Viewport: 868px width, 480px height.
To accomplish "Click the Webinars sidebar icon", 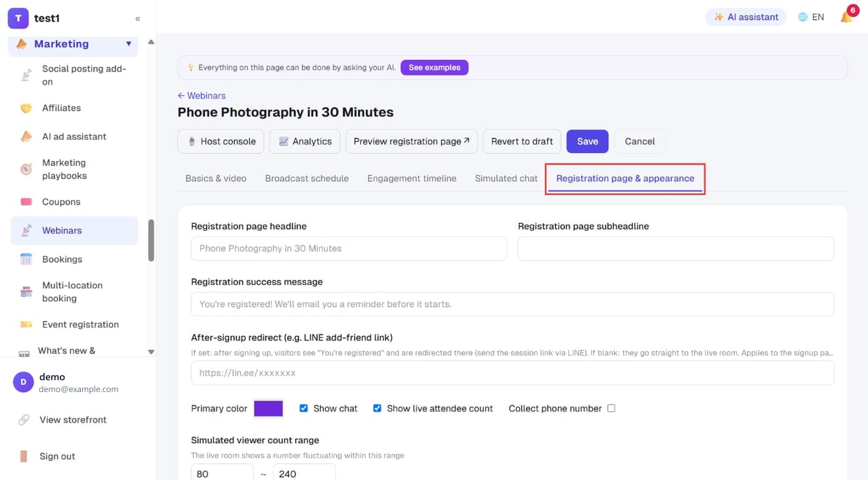I will pos(26,230).
